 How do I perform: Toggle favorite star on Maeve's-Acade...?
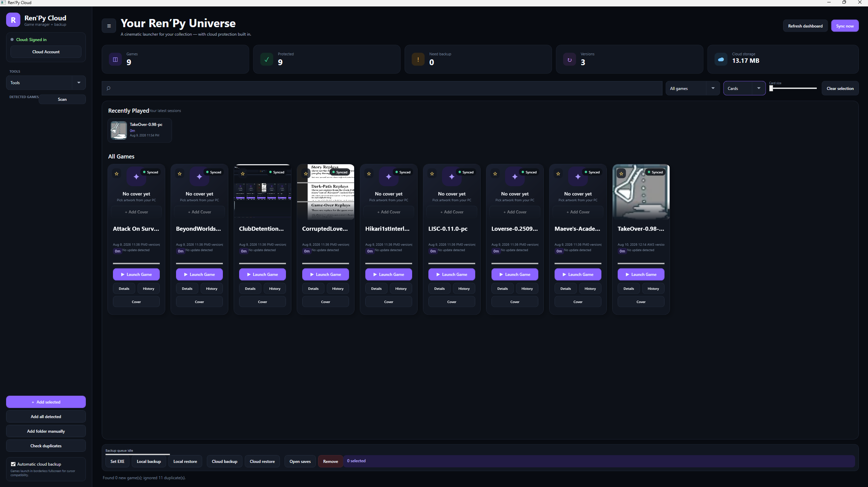click(x=558, y=174)
